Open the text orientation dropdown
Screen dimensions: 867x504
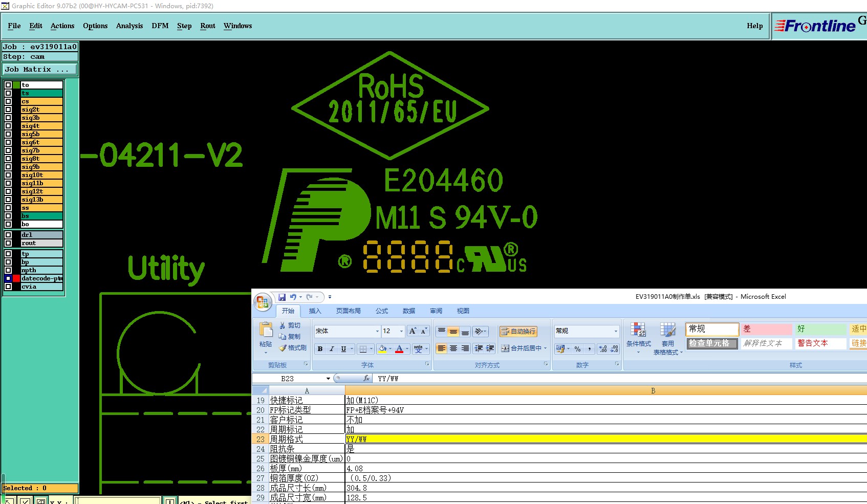[x=481, y=331]
